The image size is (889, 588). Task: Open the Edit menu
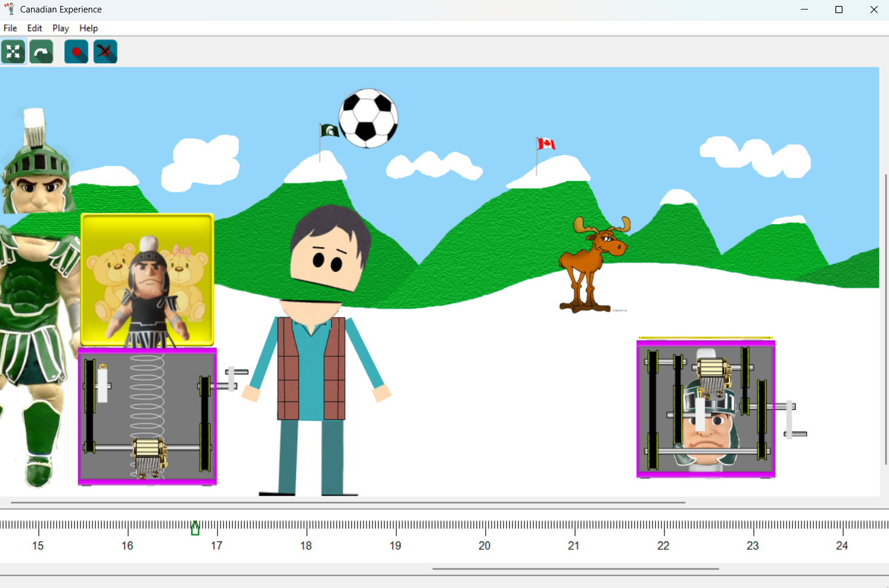pyautogui.click(x=35, y=28)
